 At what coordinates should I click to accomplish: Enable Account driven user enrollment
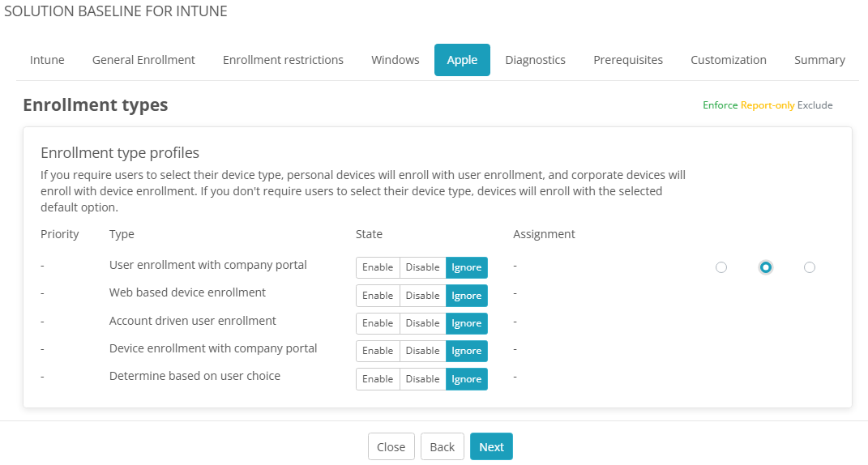(x=378, y=323)
